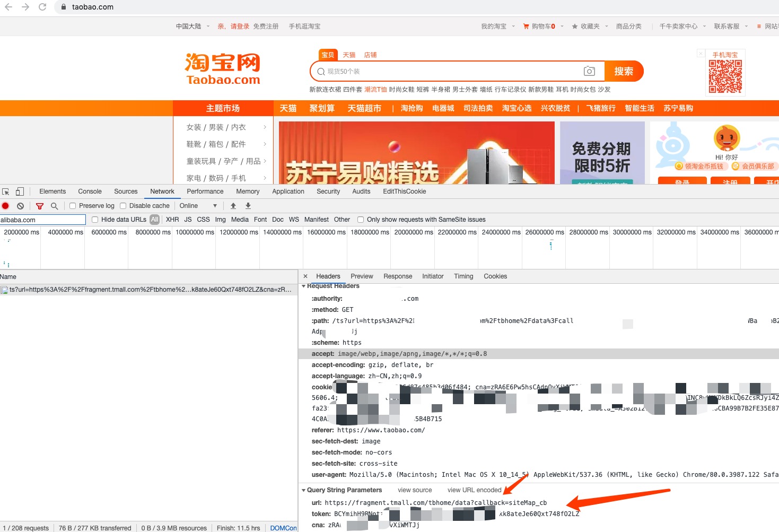This screenshot has height=532, width=779.
Task: Close the request details pane
Action: pyautogui.click(x=305, y=276)
